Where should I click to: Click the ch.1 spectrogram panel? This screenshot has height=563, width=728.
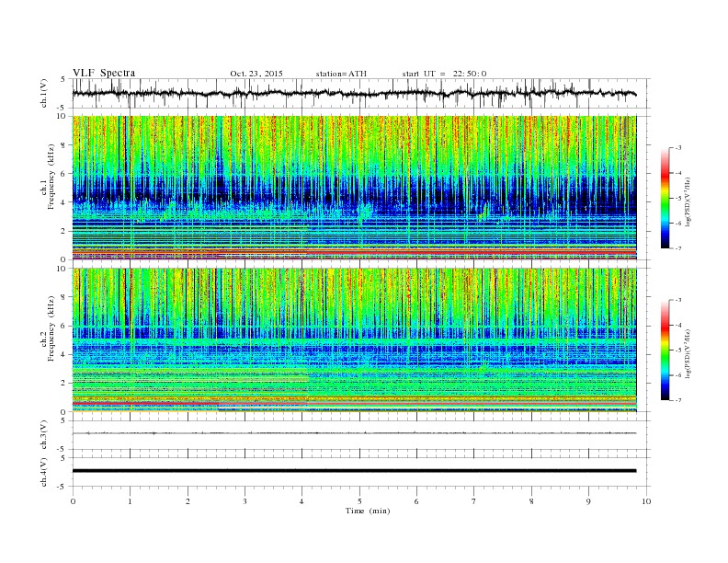coord(354,188)
